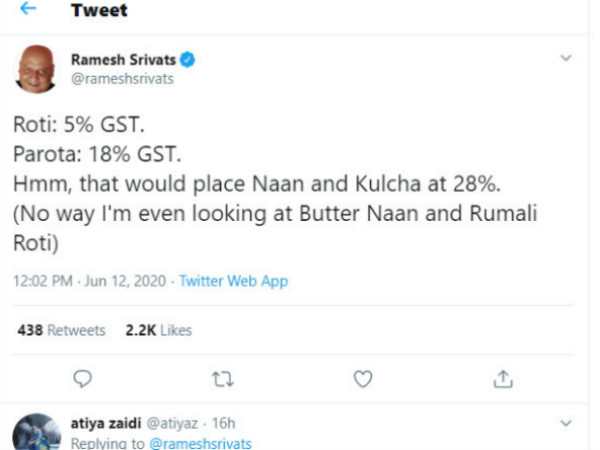Expand options chevron on atiya zaidi's reply
This screenshot has width=600, height=450.
pyautogui.click(x=567, y=422)
